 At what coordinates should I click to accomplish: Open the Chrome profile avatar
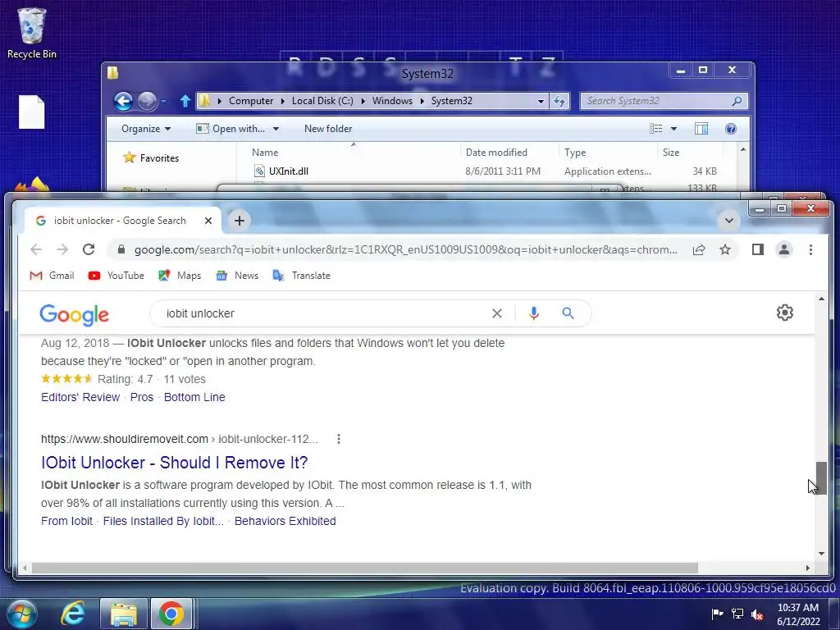click(783, 249)
